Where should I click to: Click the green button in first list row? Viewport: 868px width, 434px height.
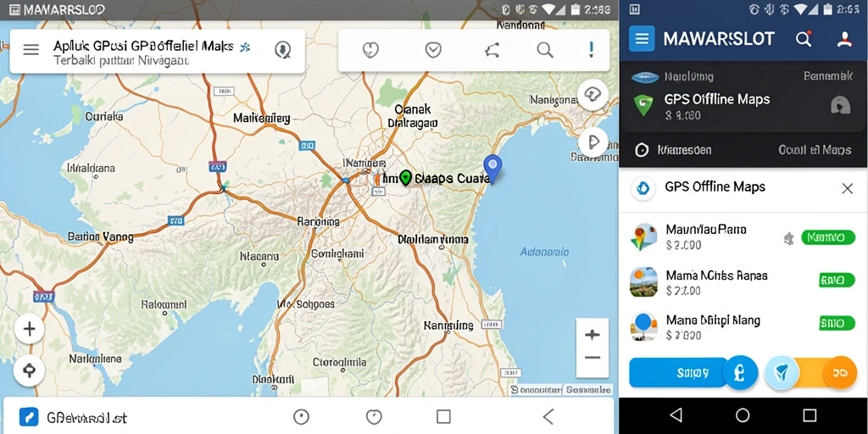pyautogui.click(x=828, y=238)
